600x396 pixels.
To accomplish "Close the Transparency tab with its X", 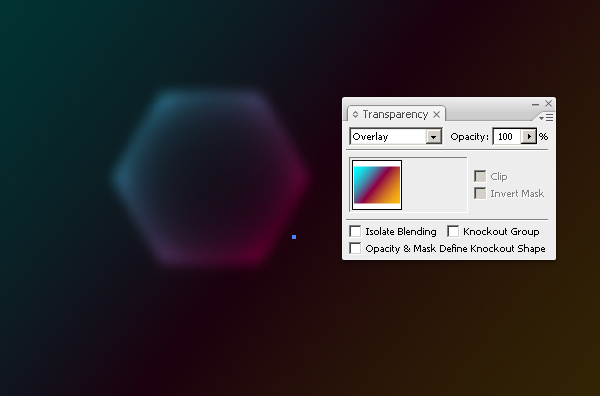I will point(437,114).
